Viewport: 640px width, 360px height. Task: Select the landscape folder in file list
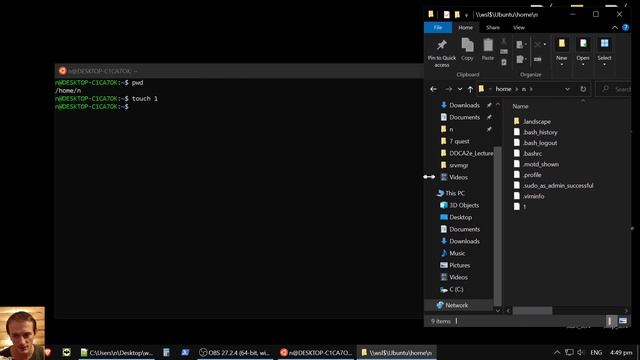(537, 121)
